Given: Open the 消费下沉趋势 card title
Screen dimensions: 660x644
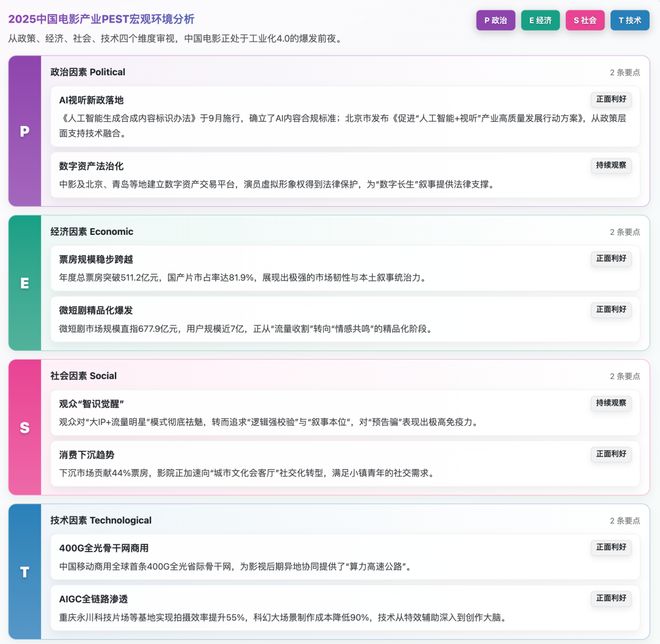Looking at the screenshot, I should point(87,455).
